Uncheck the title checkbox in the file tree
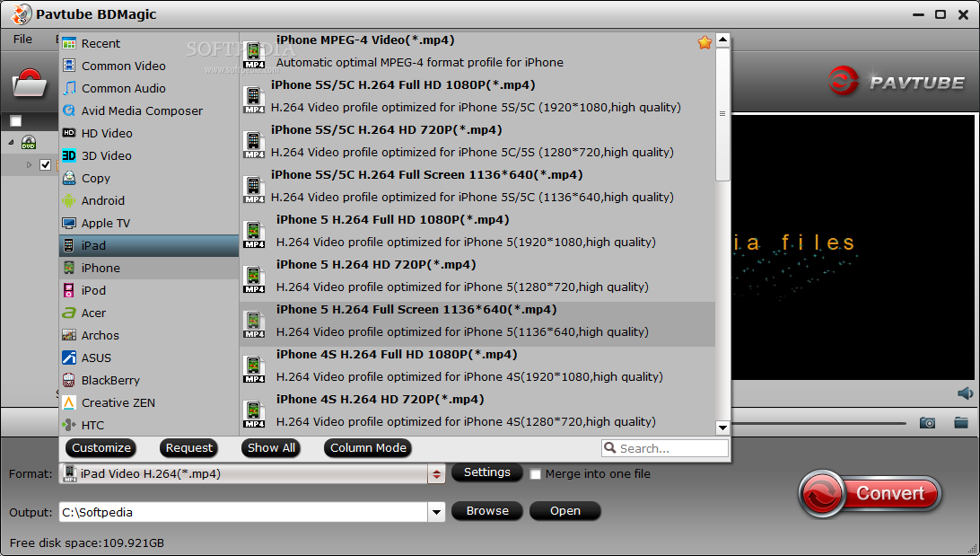 click(45, 165)
